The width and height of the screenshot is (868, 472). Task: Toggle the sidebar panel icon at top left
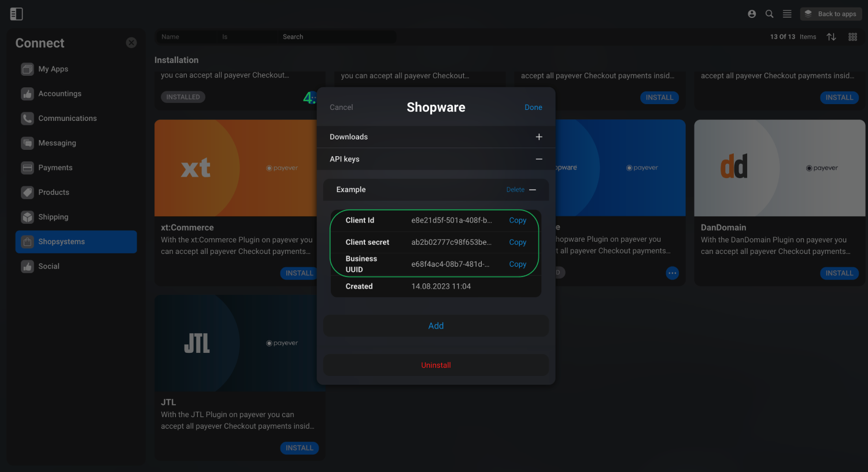pyautogui.click(x=16, y=14)
